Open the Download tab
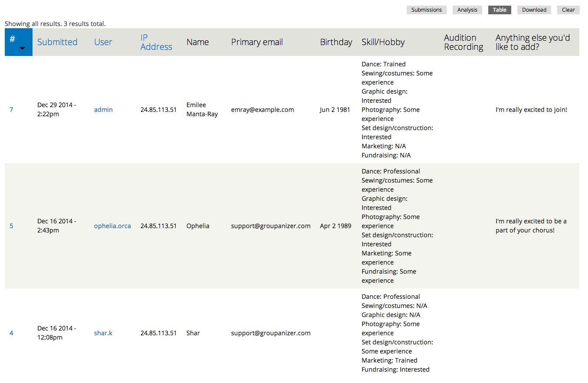588x383 pixels. pos(534,10)
